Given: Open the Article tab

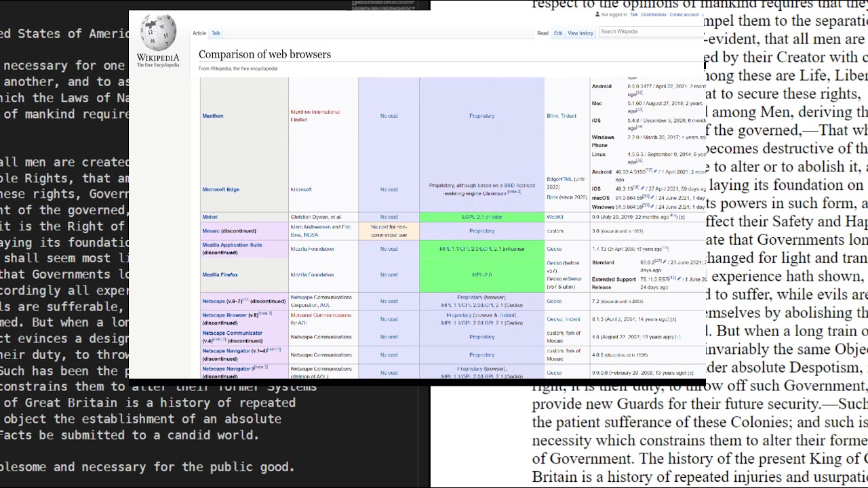Looking at the screenshot, I should point(199,33).
